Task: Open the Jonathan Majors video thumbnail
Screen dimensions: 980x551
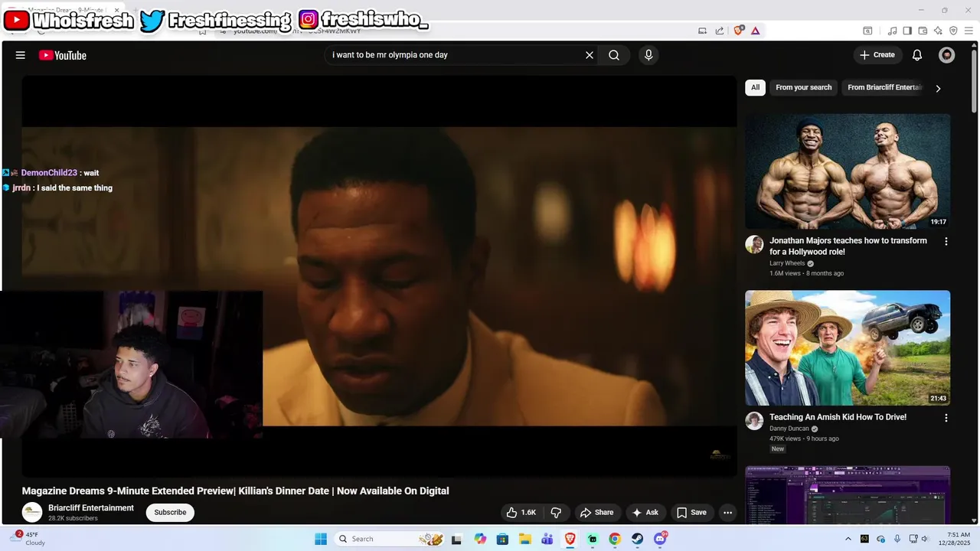Action: [848, 171]
